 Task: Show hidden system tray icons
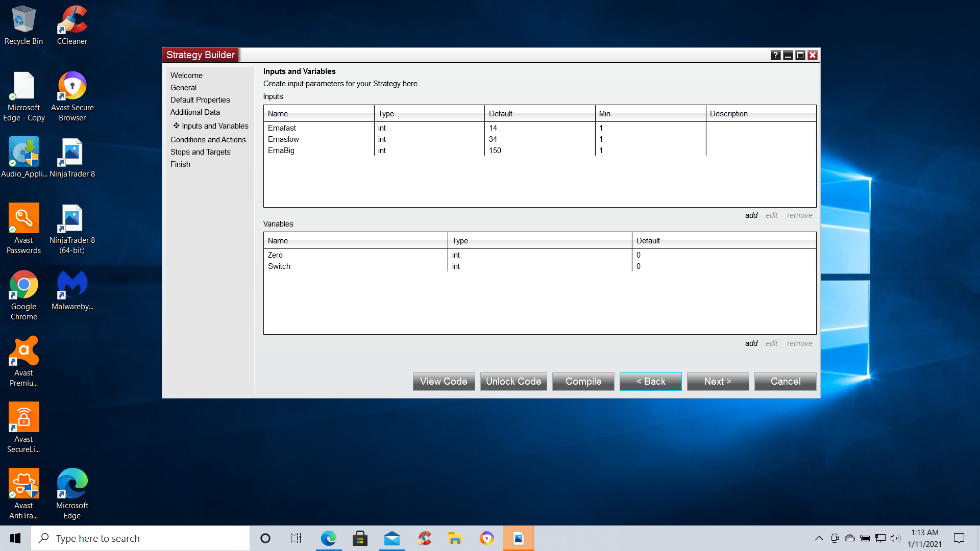tap(819, 538)
